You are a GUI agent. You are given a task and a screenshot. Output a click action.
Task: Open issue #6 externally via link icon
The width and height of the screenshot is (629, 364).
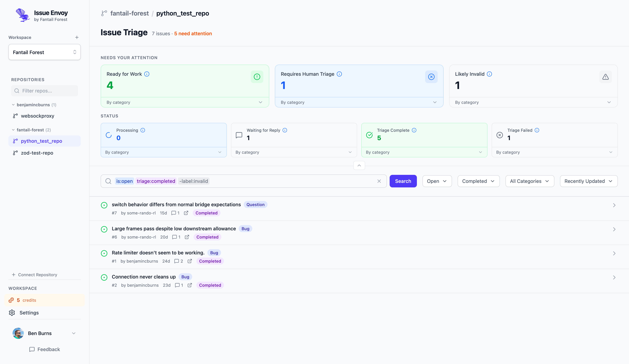pyautogui.click(x=187, y=237)
